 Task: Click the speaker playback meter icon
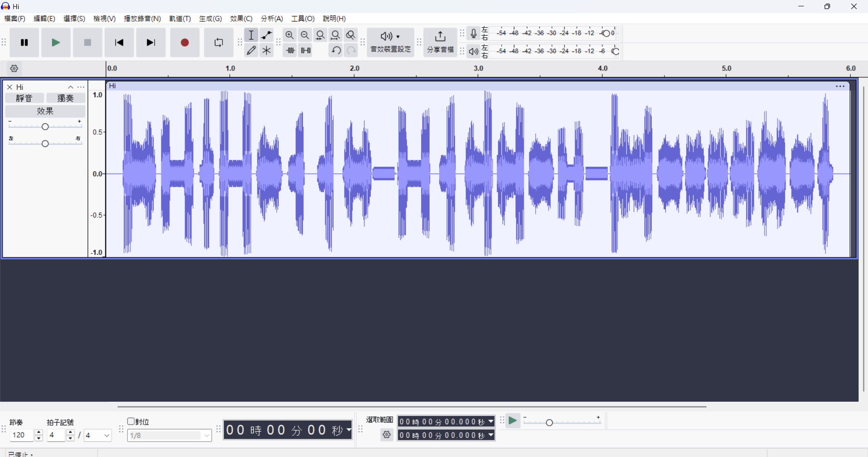point(474,51)
